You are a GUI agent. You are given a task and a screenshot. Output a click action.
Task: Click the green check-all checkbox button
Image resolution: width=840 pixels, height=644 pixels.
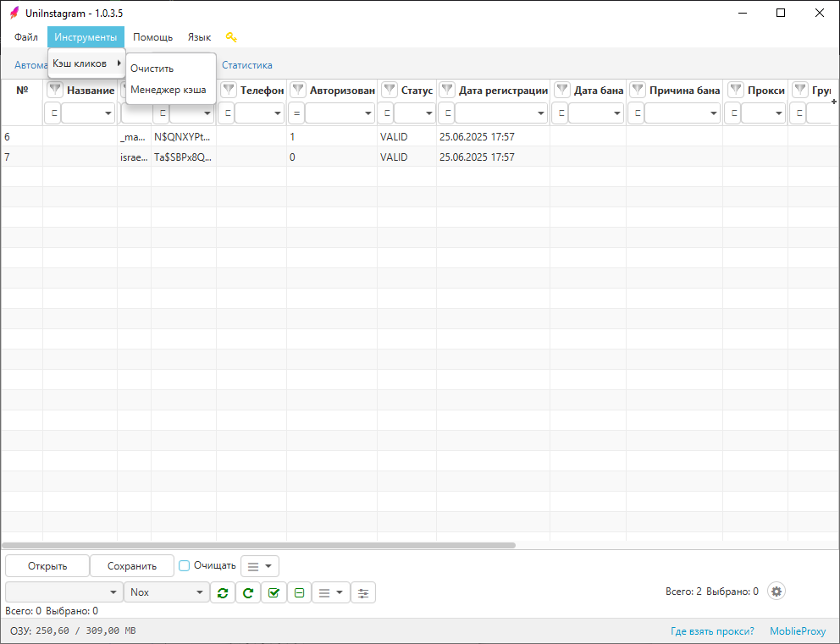[x=274, y=592]
